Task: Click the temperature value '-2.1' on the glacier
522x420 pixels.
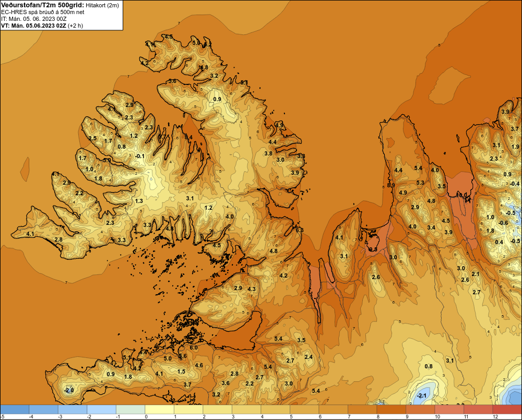Action: [422, 395]
